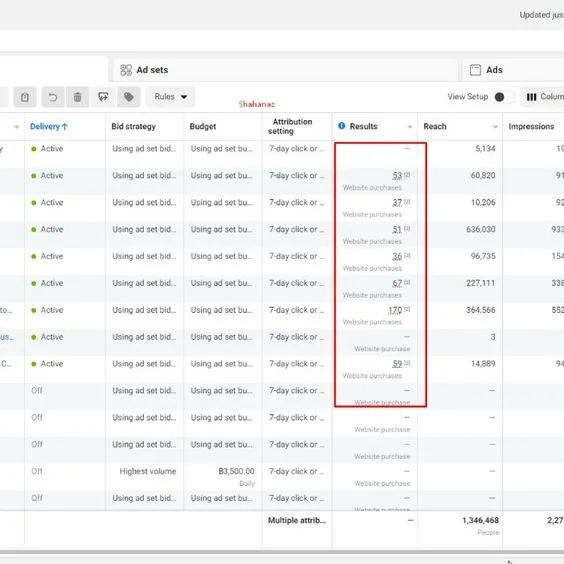This screenshot has width=564, height=564.
Task: Open the Rules dropdown
Action: [x=170, y=97]
